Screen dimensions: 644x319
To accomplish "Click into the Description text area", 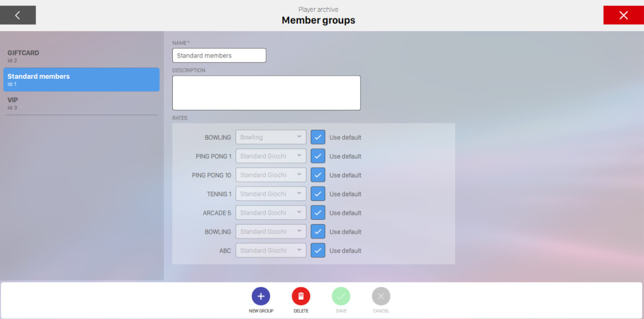I will 266,93.
